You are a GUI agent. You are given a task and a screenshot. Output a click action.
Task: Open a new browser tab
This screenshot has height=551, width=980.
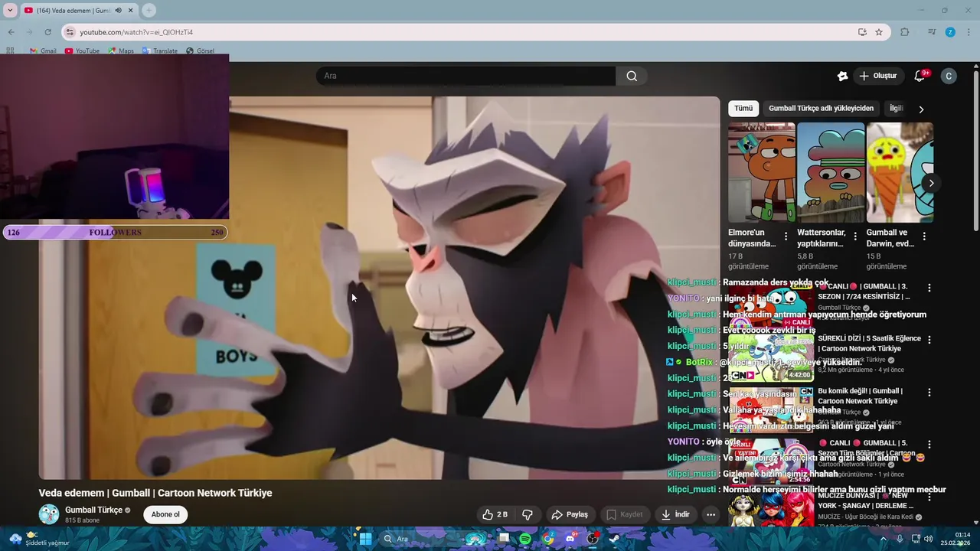pyautogui.click(x=149, y=11)
